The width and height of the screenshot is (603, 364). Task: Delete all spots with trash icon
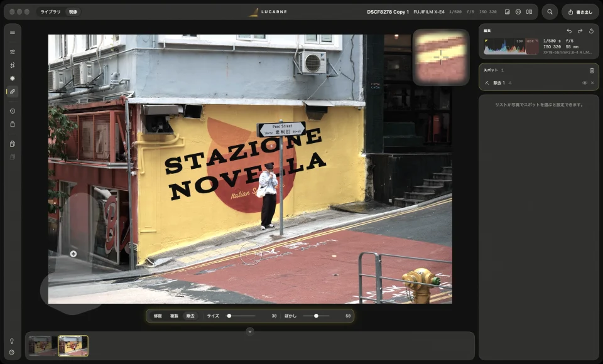[592, 70]
